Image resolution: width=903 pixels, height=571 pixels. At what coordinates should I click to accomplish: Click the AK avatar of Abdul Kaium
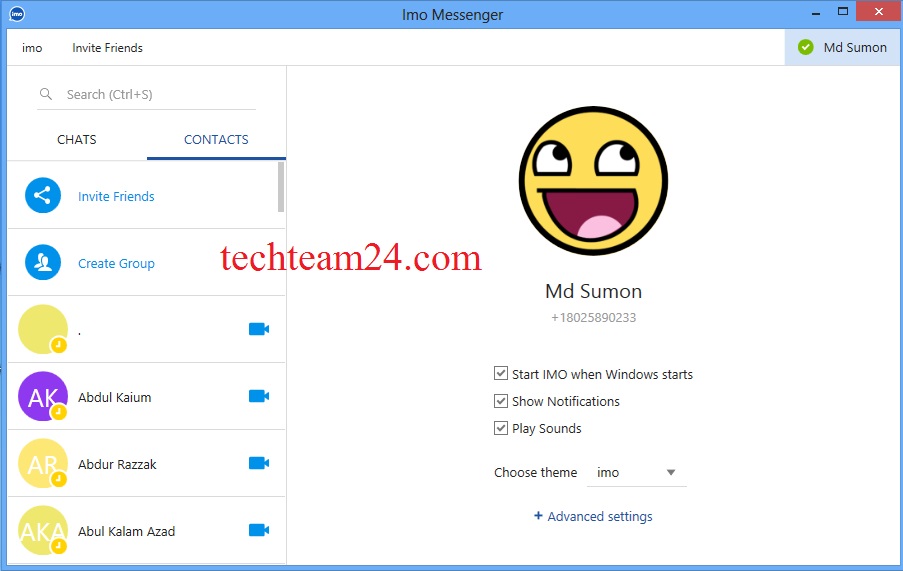43,396
